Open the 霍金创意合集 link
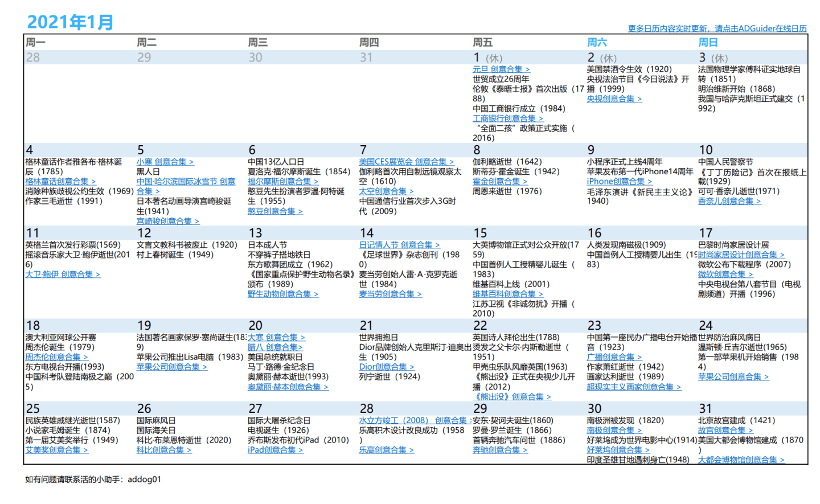The height and width of the screenshot is (504, 820). (500, 181)
